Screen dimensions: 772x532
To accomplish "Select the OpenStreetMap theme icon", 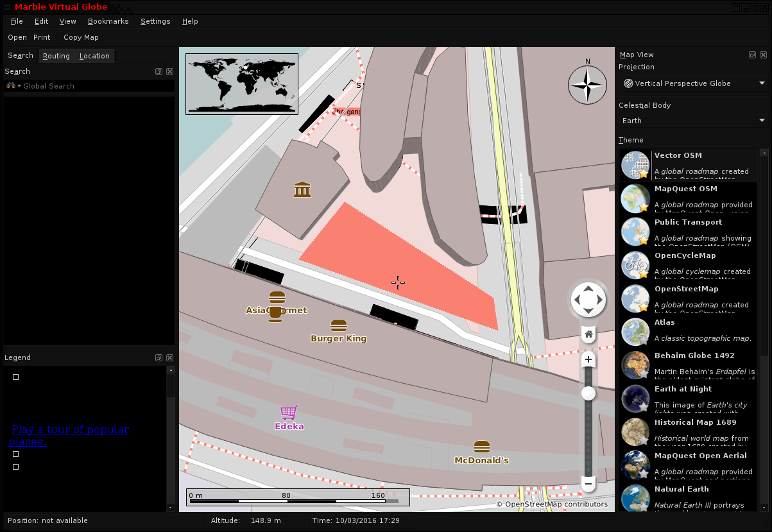I will pyautogui.click(x=635, y=298).
